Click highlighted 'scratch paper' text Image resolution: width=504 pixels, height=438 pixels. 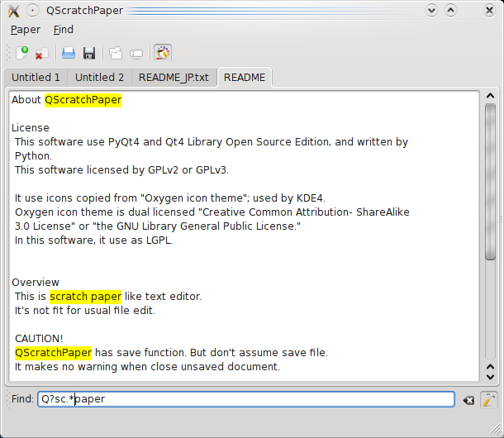tap(85, 297)
